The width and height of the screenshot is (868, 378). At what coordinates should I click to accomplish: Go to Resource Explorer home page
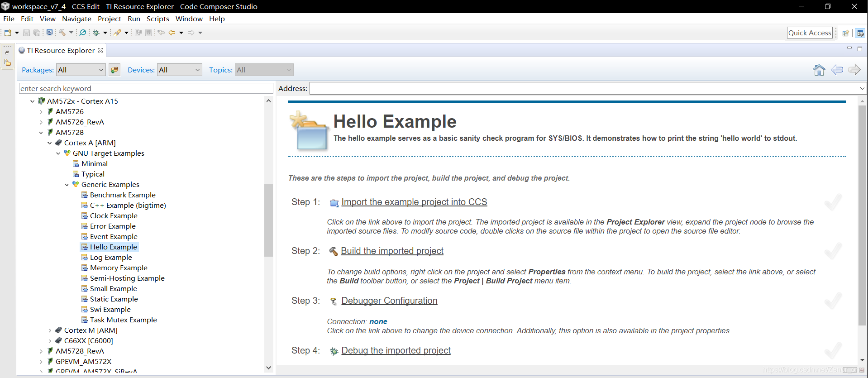tap(819, 70)
